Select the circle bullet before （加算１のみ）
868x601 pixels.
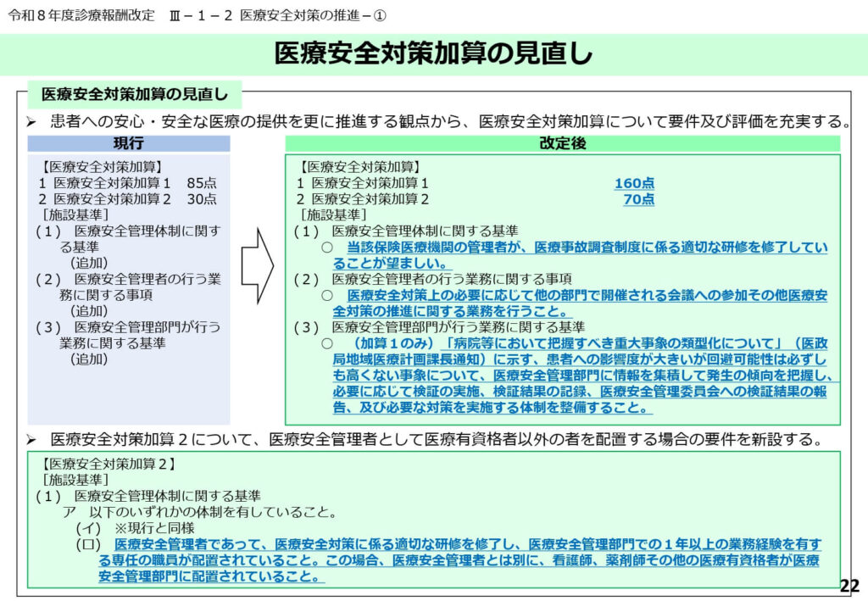pyautogui.click(x=326, y=343)
